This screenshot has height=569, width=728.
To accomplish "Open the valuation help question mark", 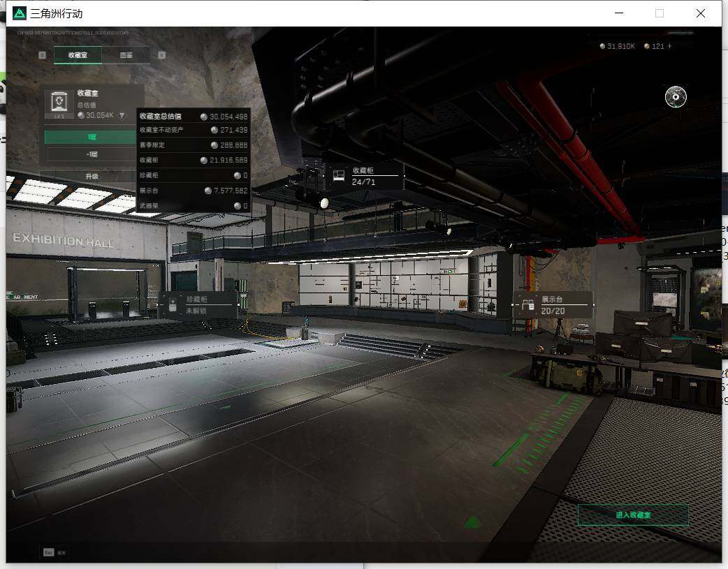I will (x=122, y=116).
